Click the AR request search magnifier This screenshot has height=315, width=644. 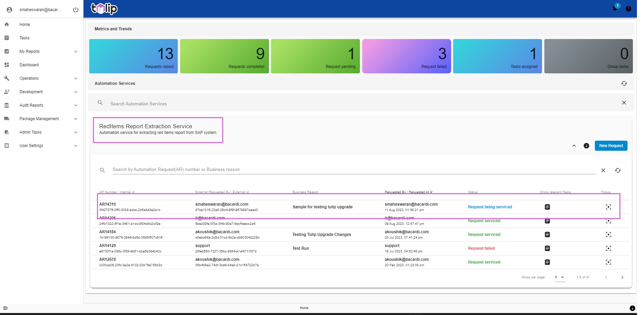click(102, 170)
